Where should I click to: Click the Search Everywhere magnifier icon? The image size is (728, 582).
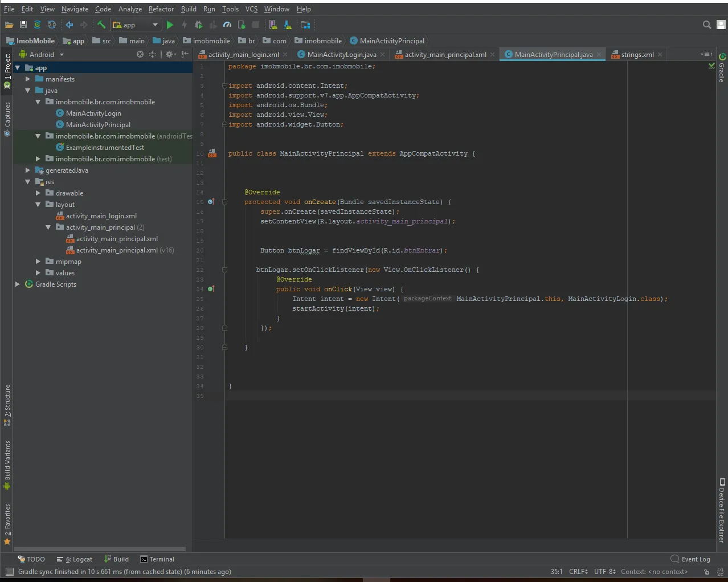(x=706, y=25)
